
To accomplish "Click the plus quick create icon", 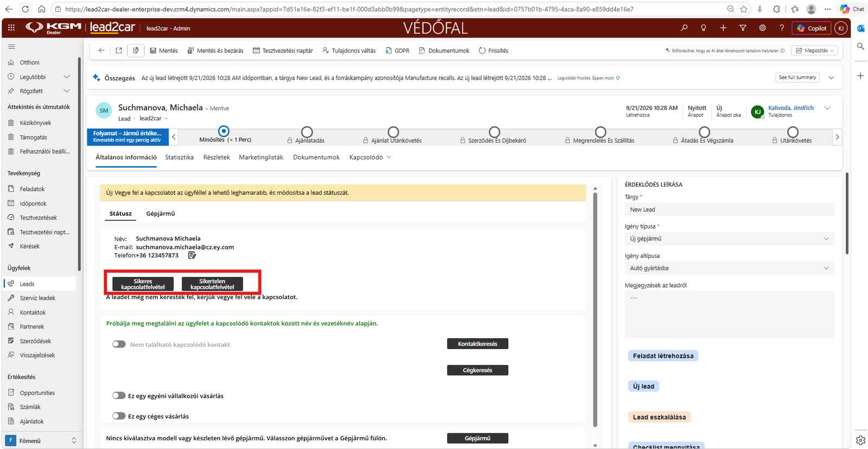I will [x=723, y=28].
